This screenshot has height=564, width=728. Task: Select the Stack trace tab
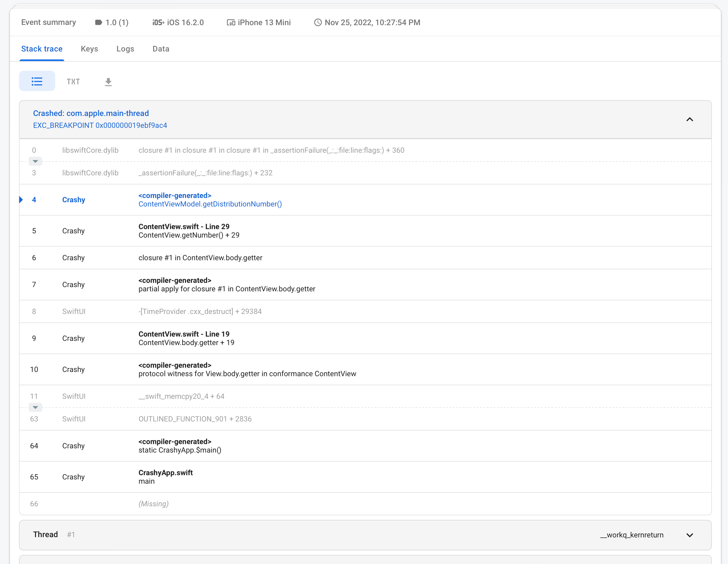[x=42, y=49]
